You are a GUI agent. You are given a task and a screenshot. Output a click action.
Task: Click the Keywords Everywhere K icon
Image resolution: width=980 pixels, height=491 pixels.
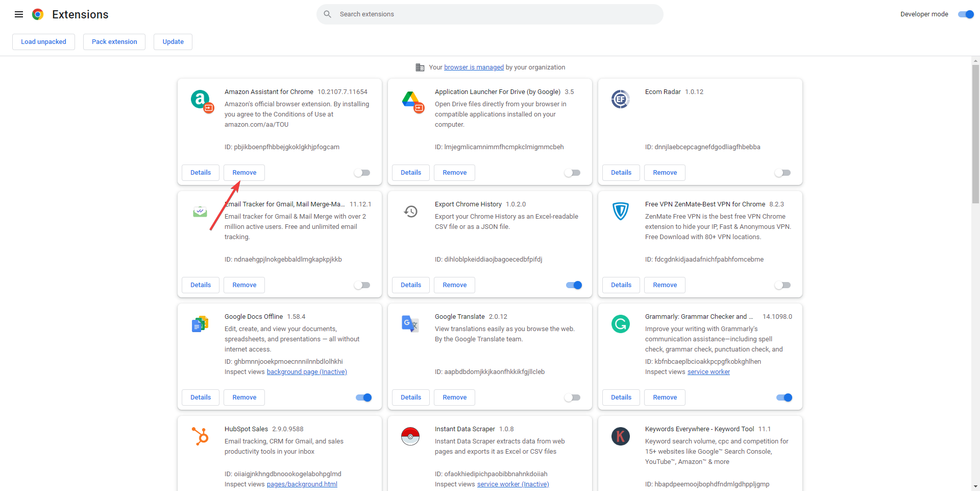click(x=621, y=436)
